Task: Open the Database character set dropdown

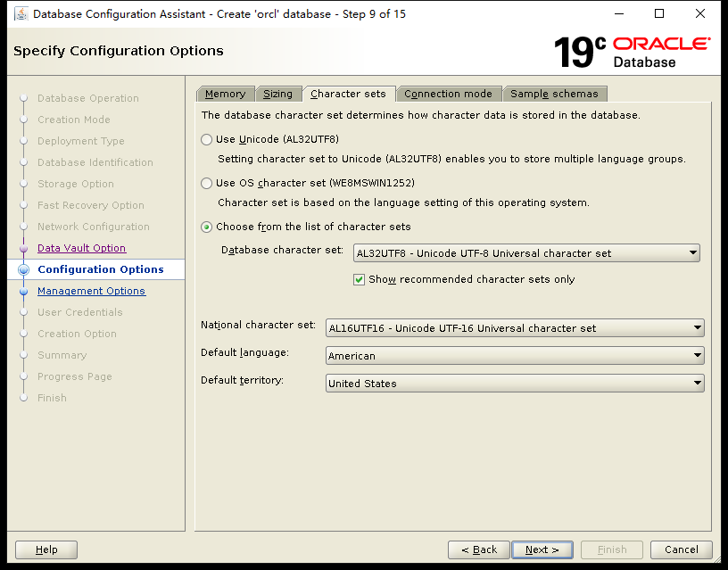Action: tap(526, 253)
